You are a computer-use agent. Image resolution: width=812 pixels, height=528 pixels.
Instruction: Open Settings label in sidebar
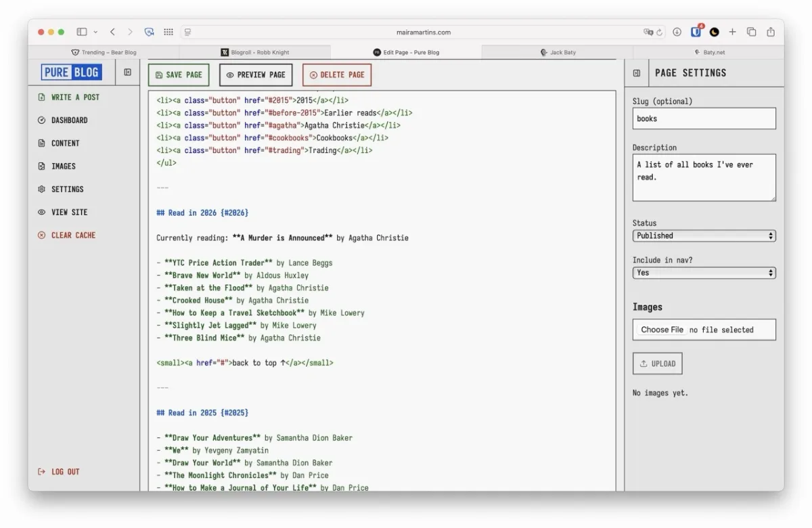click(x=68, y=190)
